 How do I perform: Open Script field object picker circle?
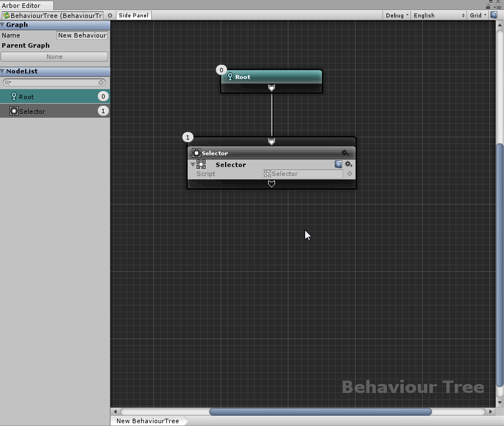tap(350, 174)
